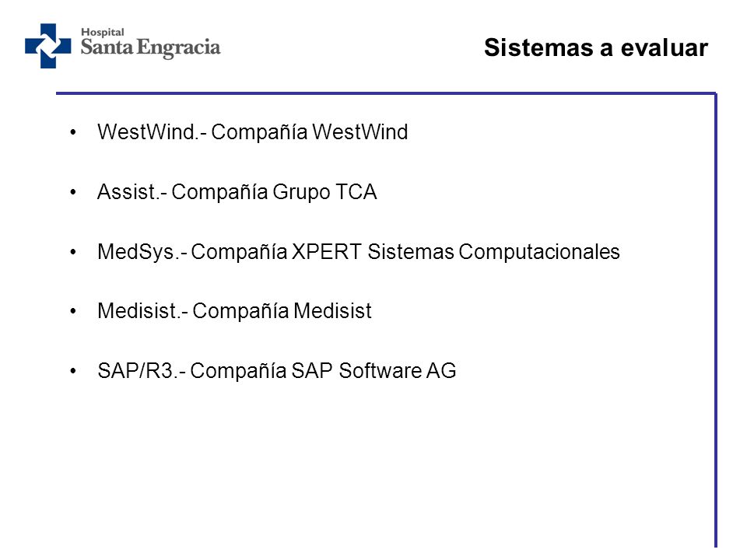
Task: Click the bullet point before Medisist
Action: (73, 311)
